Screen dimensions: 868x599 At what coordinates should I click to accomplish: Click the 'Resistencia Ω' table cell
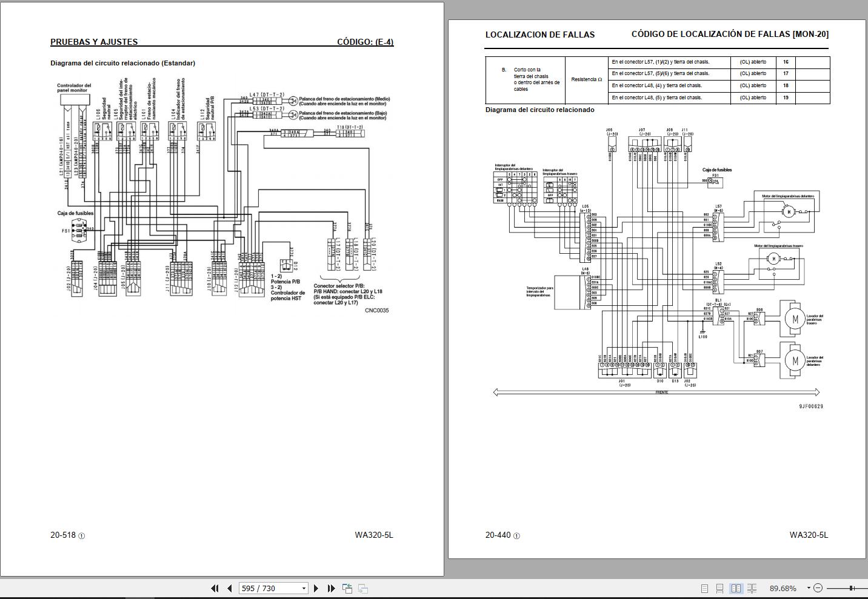coord(587,79)
